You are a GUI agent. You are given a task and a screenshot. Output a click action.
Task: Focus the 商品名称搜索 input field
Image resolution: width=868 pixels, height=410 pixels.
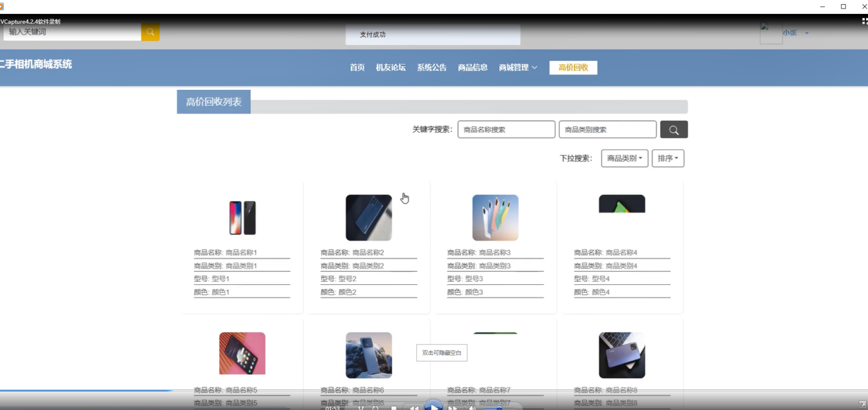click(507, 129)
